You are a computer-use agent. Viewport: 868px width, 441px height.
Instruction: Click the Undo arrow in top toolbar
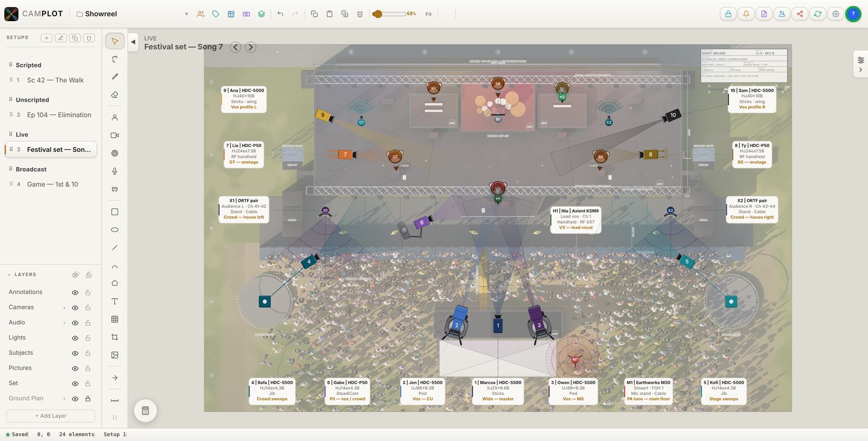point(280,14)
